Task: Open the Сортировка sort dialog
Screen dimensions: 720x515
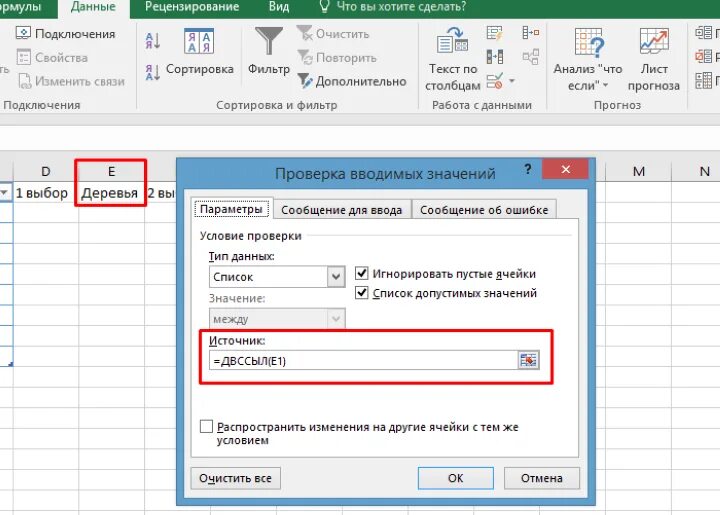Action: (x=199, y=51)
